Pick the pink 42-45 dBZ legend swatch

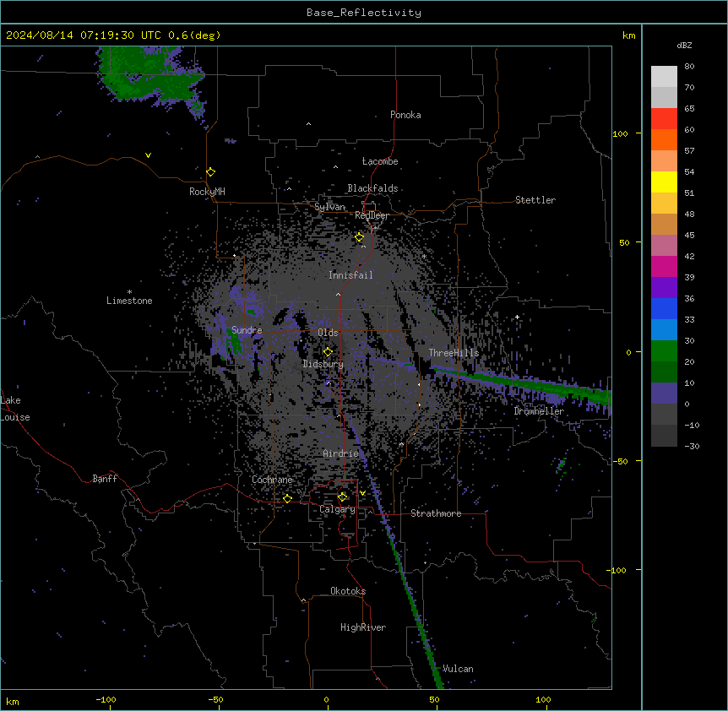click(x=664, y=245)
